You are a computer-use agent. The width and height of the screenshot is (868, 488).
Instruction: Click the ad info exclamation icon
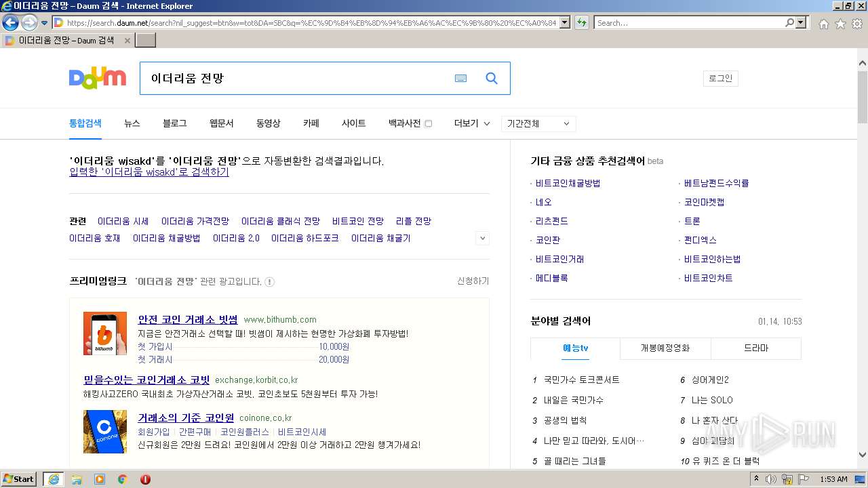click(x=269, y=282)
